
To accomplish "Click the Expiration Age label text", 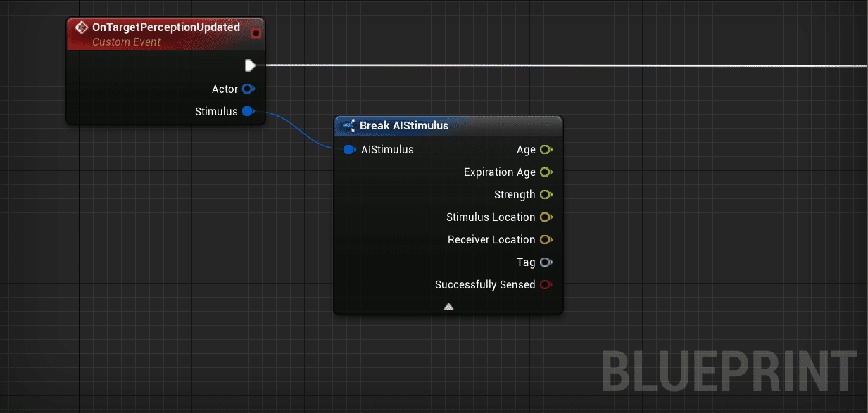I will click(x=500, y=172).
